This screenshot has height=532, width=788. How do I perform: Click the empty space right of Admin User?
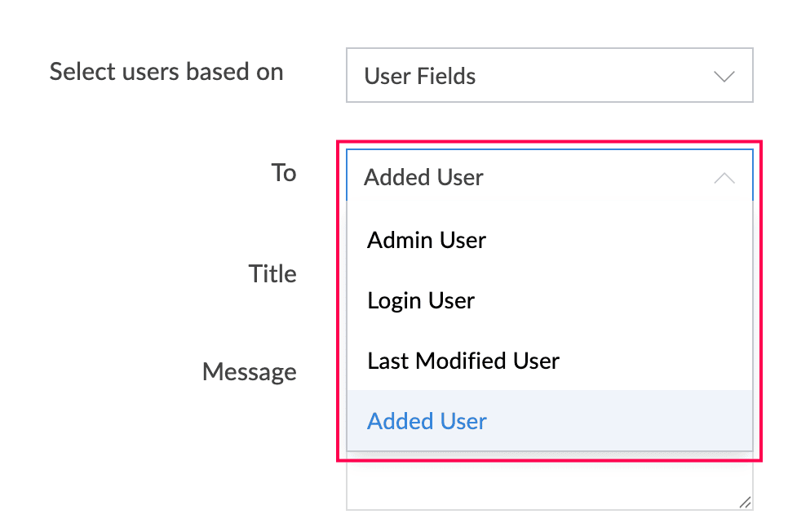point(618,241)
